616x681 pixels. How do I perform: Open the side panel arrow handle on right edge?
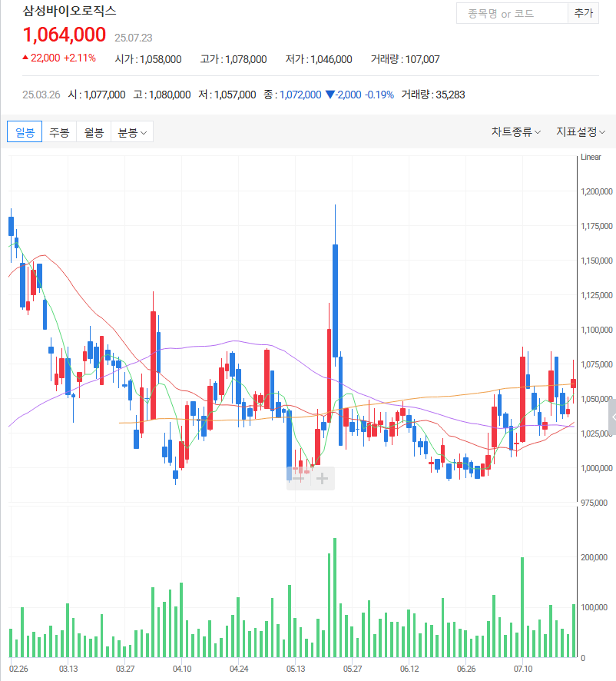(x=613, y=417)
